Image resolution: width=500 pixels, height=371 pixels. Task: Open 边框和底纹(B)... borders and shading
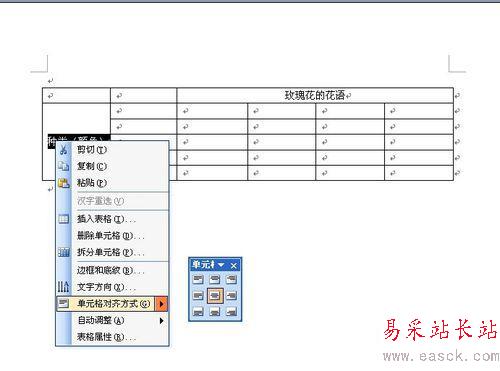[113, 270]
